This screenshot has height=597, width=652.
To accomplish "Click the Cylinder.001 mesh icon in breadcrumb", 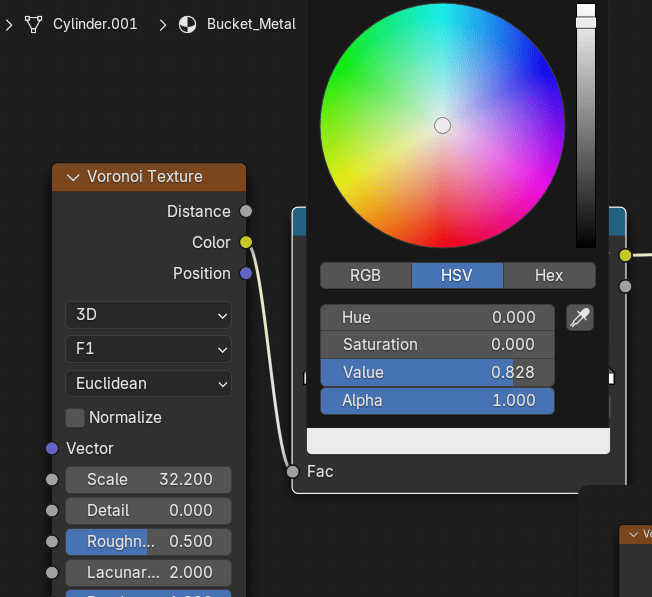I will [37, 24].
